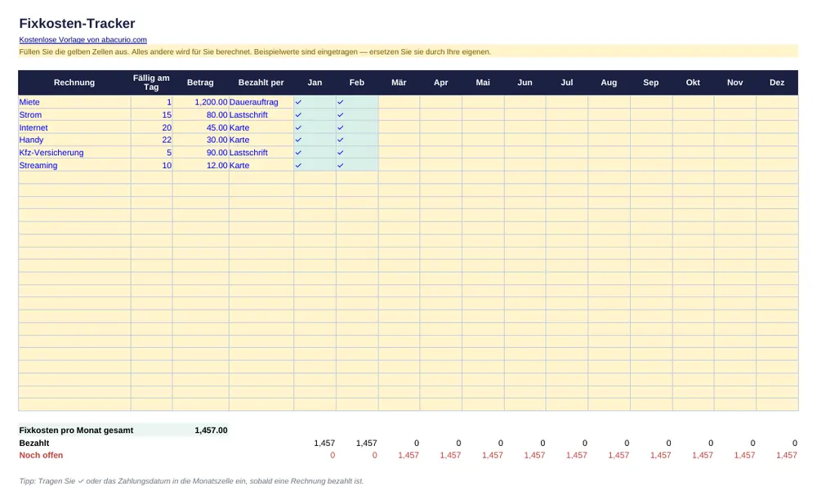Select the Fällig am Tag header cell
This screenshot has height=504, width=817.
(151, 83)
